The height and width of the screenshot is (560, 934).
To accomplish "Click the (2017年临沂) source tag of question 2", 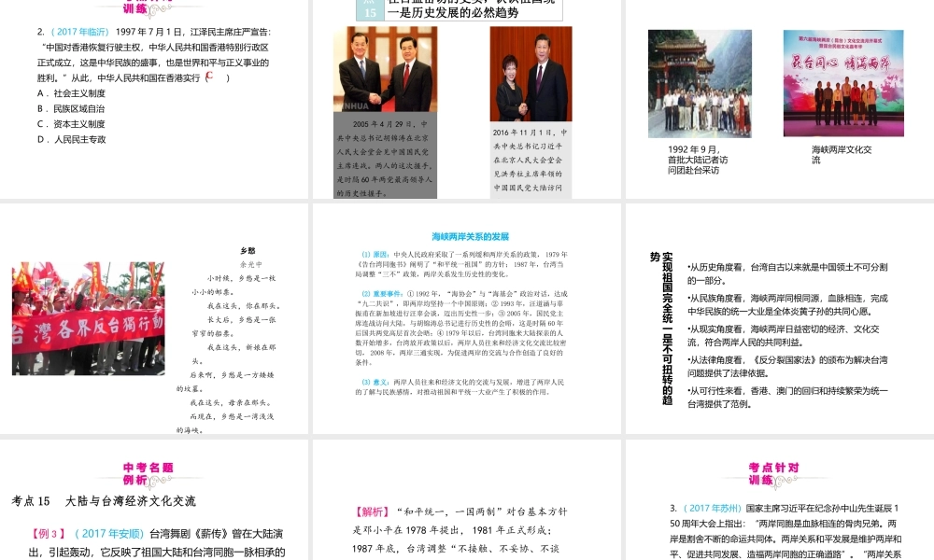I will [x=79, y=32].
